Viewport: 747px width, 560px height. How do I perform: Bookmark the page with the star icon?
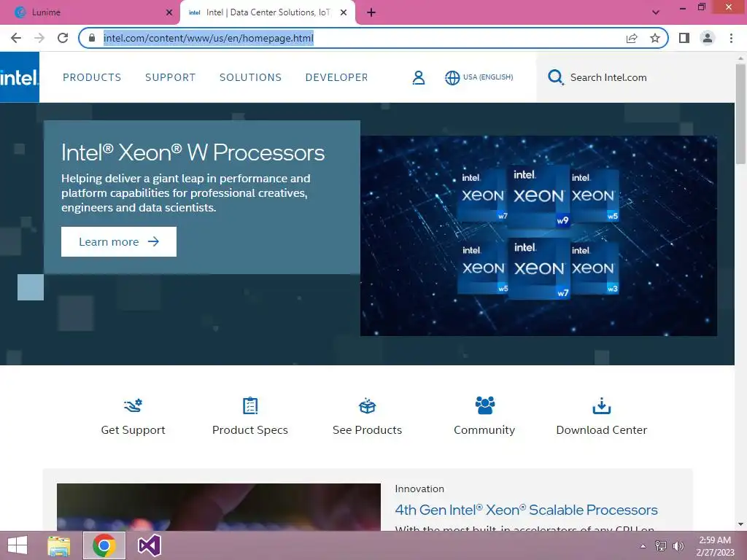point(655,38)
